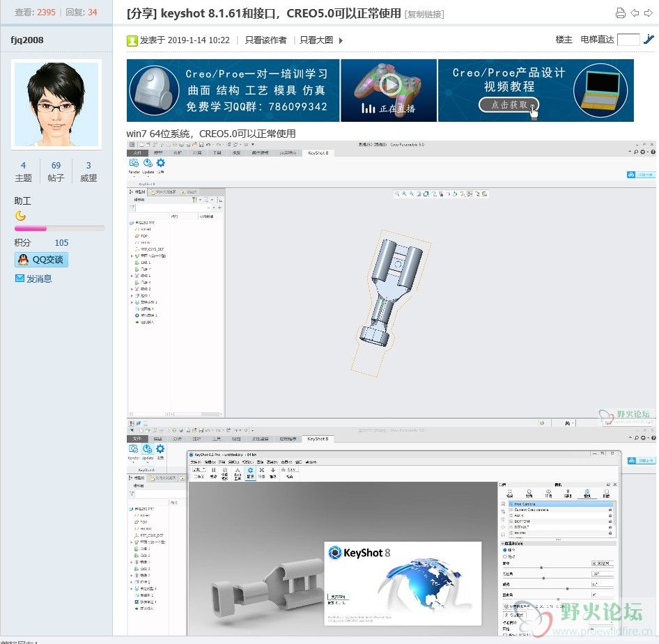Select the second radio button in KeyShot camera panel

click(x=505, y=556)
